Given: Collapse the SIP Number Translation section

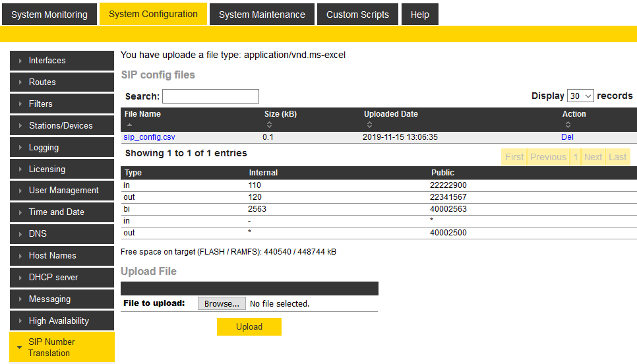Looking at the screenshot, I should click(x=62, y=348).
